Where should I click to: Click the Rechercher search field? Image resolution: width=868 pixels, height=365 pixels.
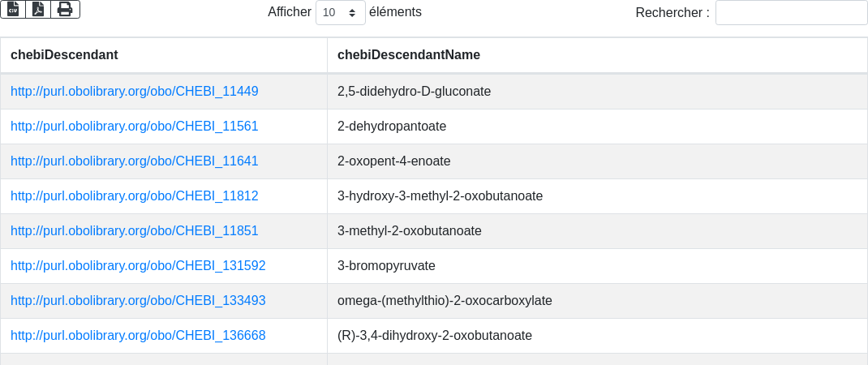point(791,13)
